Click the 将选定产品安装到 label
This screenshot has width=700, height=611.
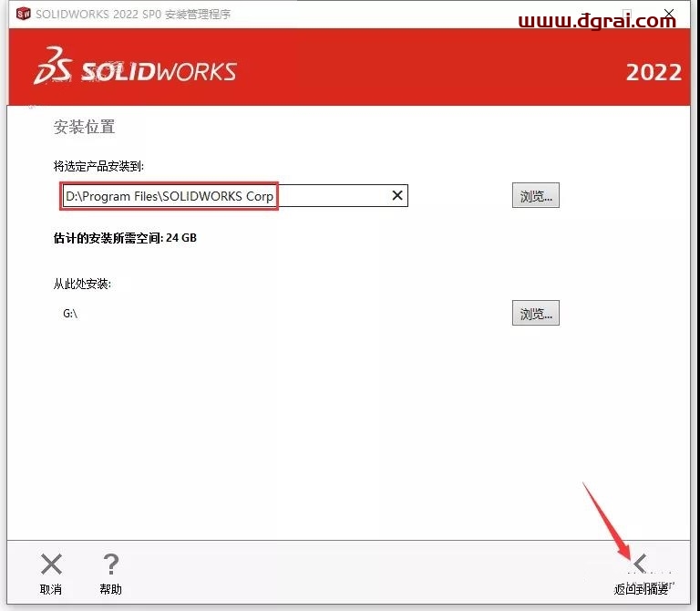pos(98,167)
